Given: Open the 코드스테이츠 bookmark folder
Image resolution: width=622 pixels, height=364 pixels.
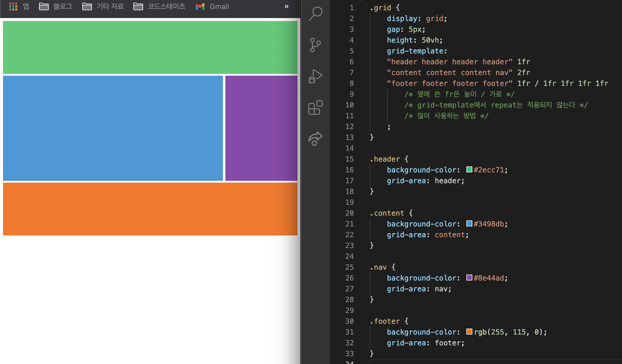Looking at the screenshot, I should (159, 6).
